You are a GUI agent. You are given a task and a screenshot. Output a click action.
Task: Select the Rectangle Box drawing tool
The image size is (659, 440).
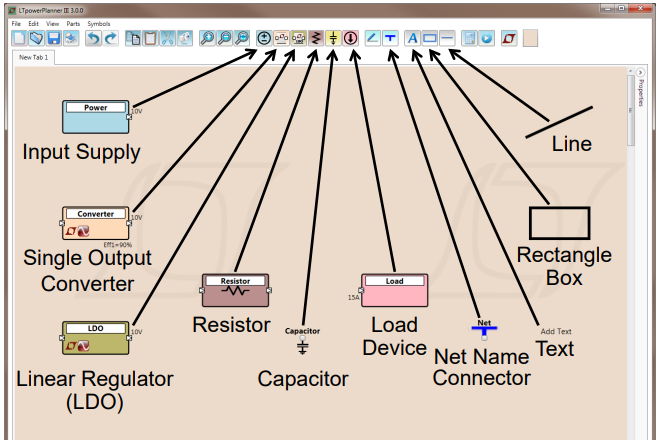coord(430,38)
